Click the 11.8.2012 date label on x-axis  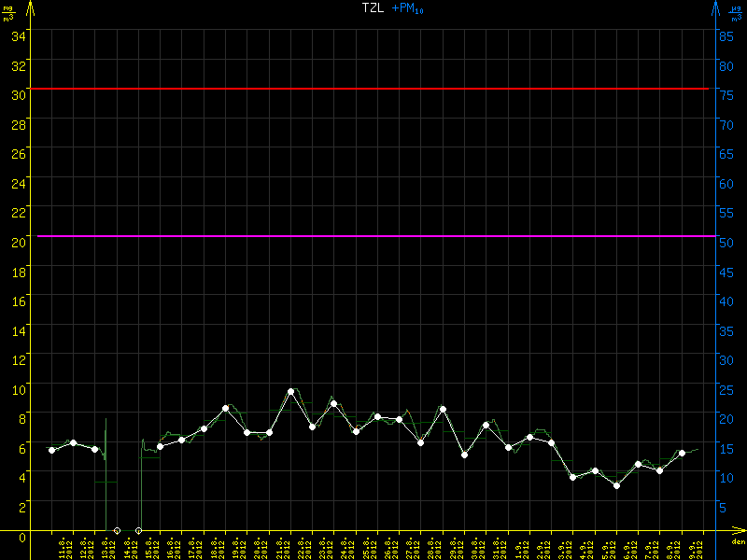point(65,548)
